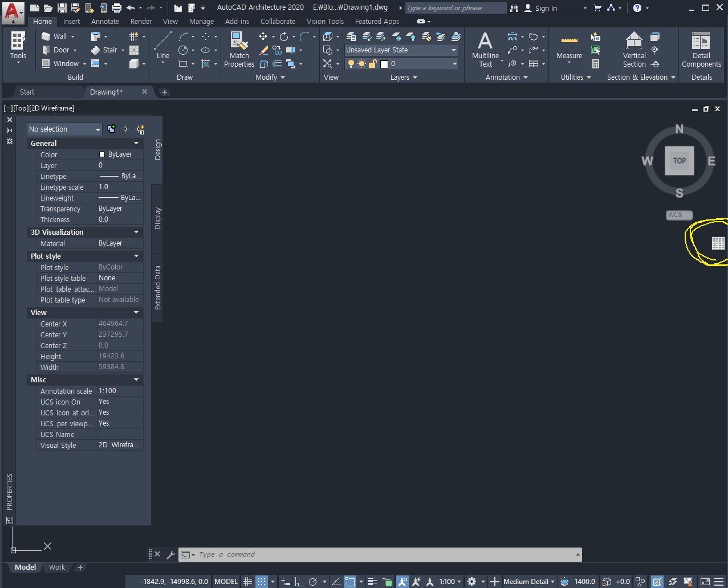The image size is (728, 588).
Task: Open the Insert ribbon tab
Action: [71, 21]
